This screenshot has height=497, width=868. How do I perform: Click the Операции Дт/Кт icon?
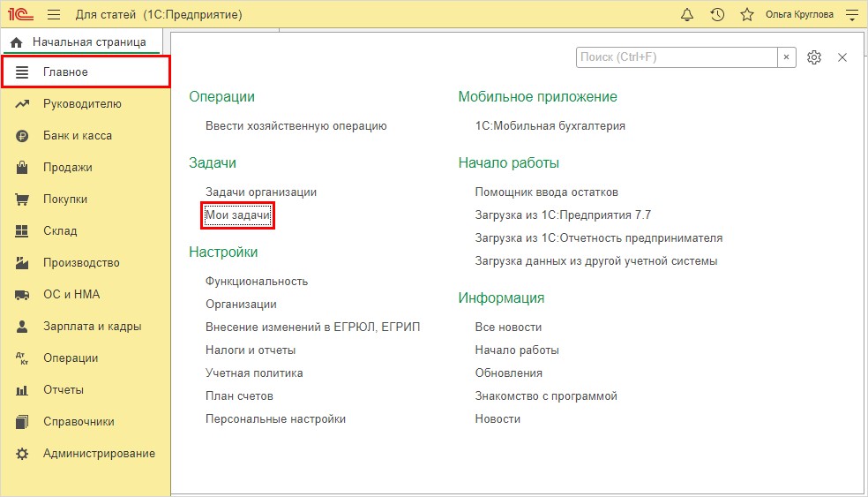tap(21, 358)
